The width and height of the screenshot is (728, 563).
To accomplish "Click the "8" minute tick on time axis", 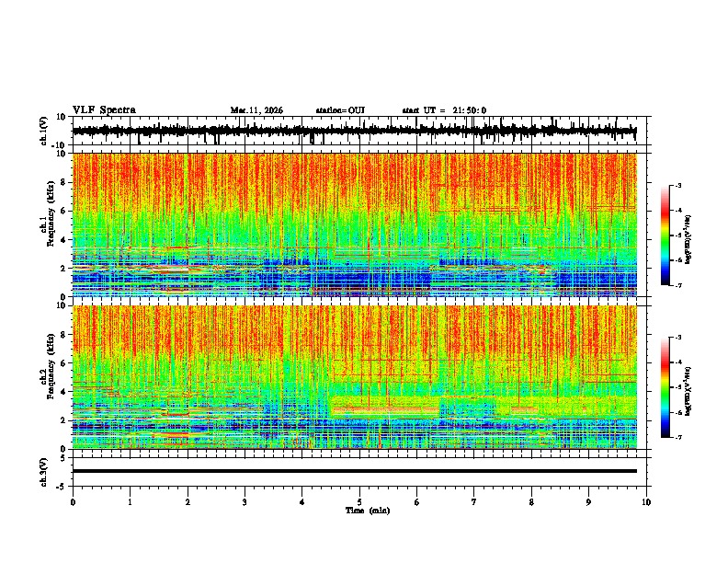I will [531, 502].
